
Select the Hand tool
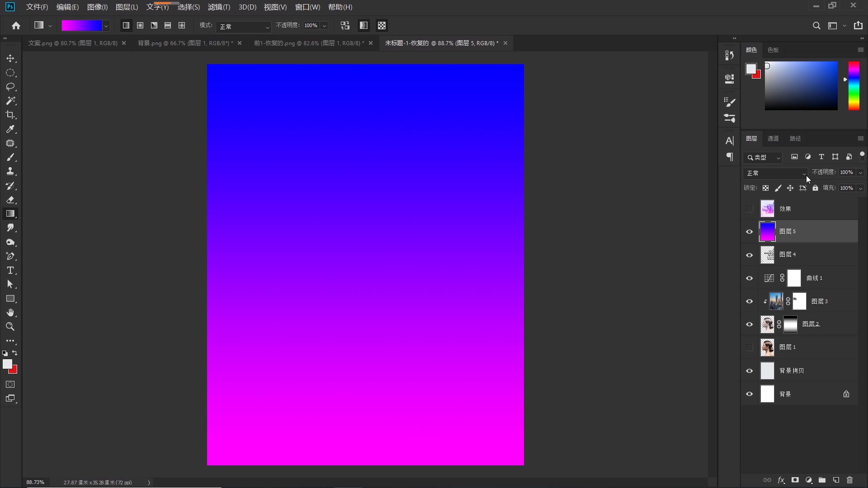point(10,313)
